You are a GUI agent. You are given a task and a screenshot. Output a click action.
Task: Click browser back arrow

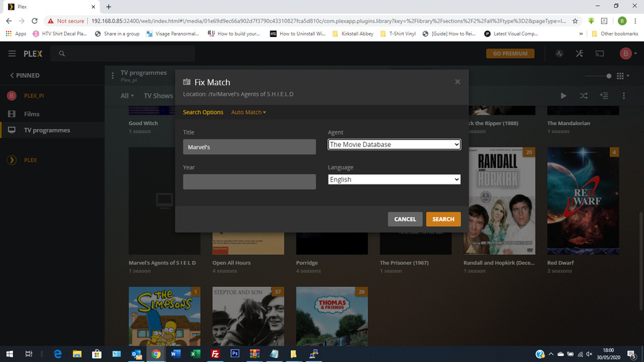(9, 21)
